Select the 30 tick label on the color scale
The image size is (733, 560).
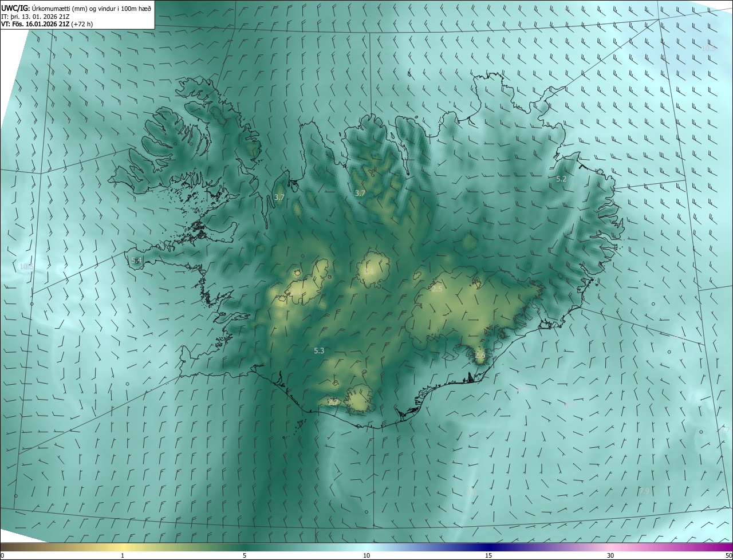coord(610,555)
